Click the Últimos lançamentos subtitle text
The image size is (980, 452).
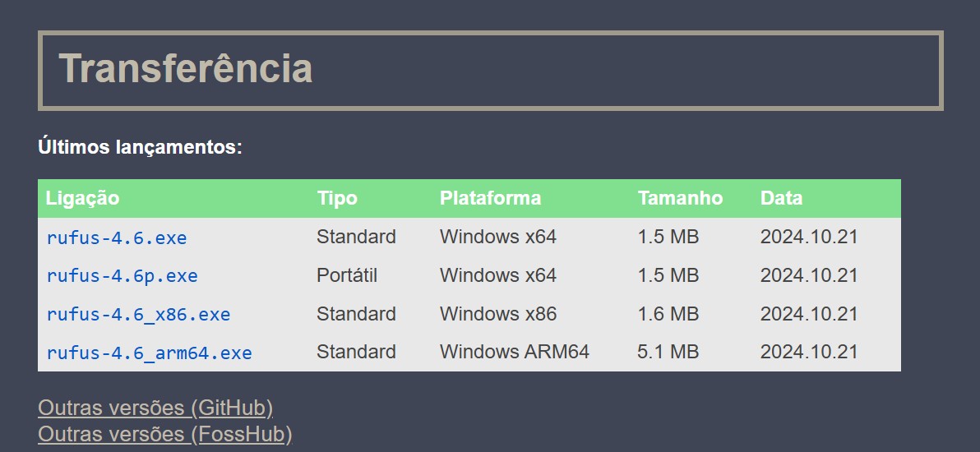[140, 148]
